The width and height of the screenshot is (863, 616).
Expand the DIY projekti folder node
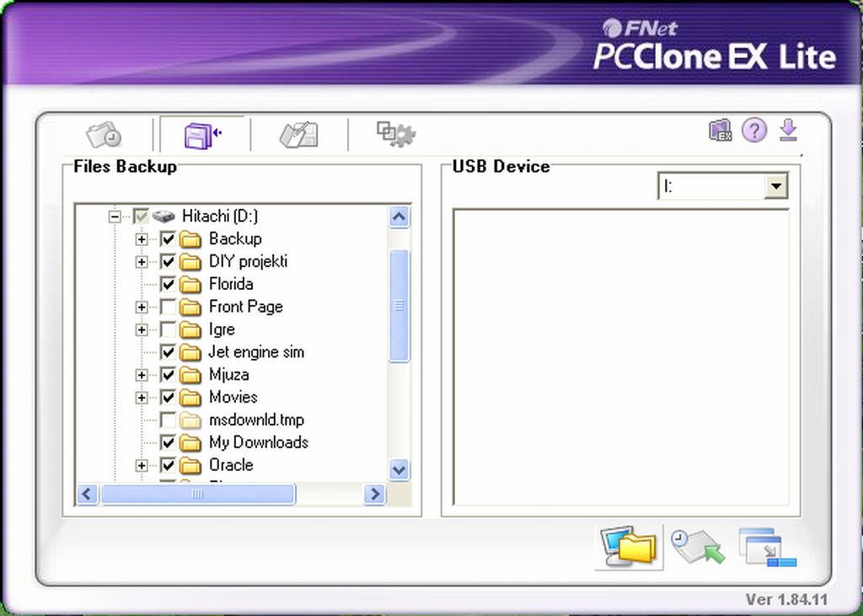(x=142, y=262)
